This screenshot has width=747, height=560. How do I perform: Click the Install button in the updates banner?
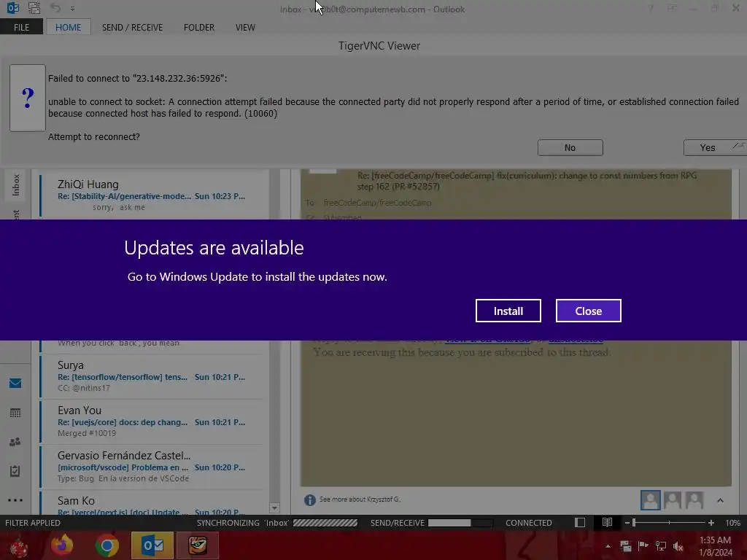click(x=508, y=311)
